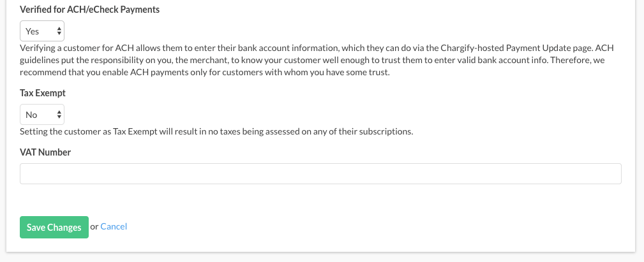Focus the VAT Number text field

[x=320, y=174]
